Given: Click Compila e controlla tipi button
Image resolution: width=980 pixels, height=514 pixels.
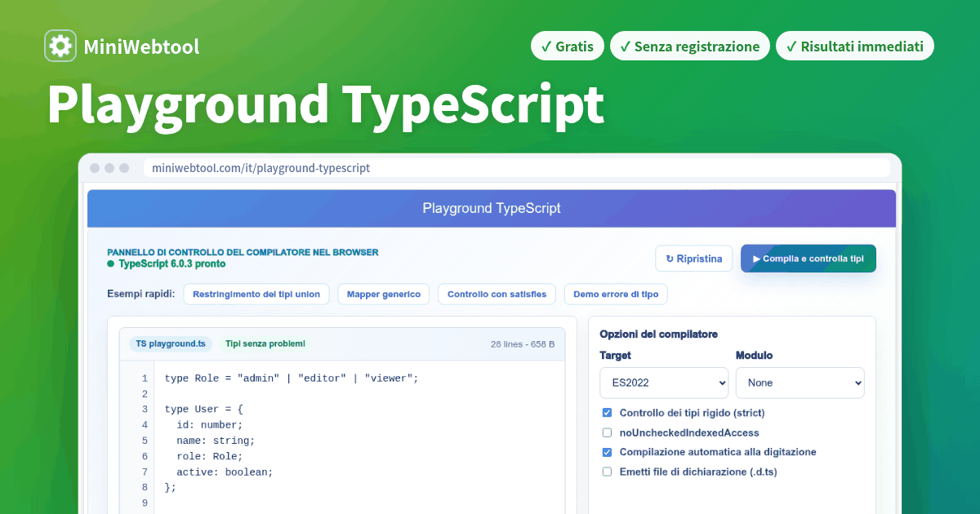Looking at the screenshot, I should pyautogui.click(x=808, y=259).
